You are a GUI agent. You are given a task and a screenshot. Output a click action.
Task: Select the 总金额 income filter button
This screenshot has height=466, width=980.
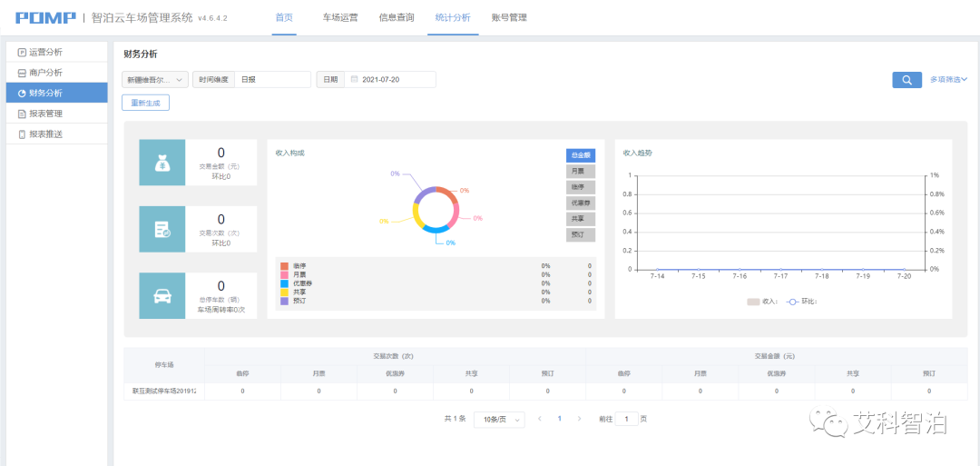point(580,155)
